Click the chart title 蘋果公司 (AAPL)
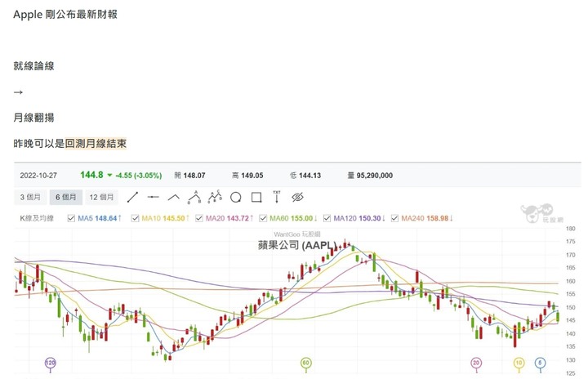Viewport: 588px width, 379px height. pos(297,245)
